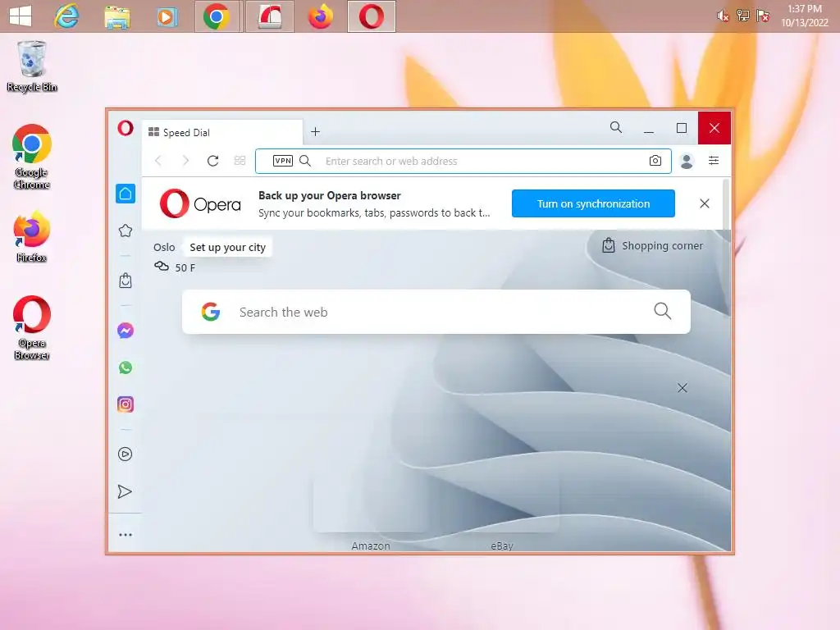Go back with the back arrow
Viewport: 840px width, 630px height.
tap(158, 161)
